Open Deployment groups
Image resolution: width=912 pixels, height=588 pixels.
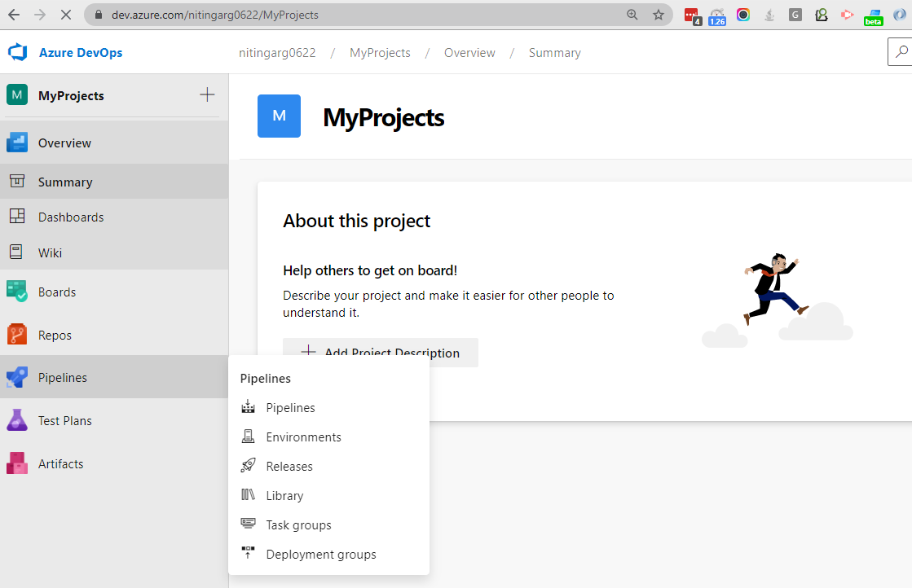[321, 554]
